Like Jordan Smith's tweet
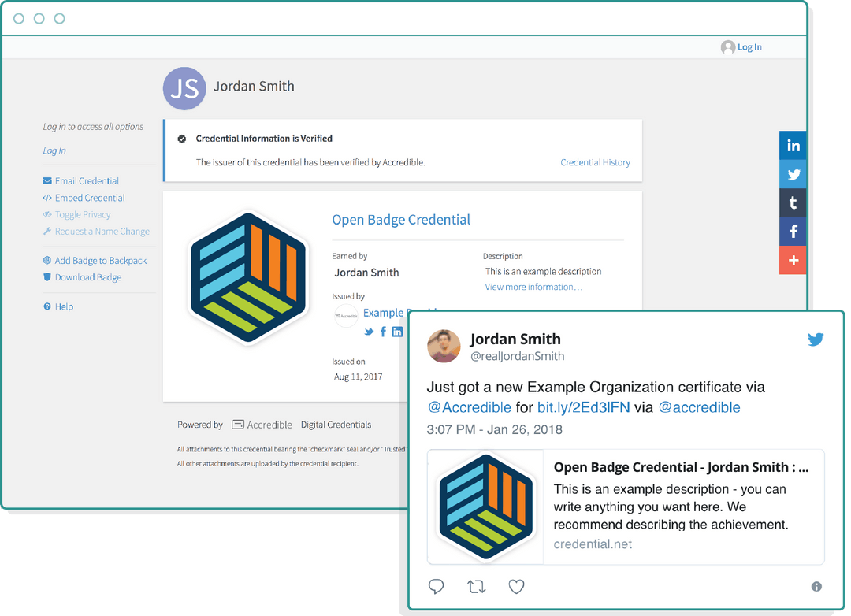The height and width of the screenshot is (616, 851). (516, 587)
